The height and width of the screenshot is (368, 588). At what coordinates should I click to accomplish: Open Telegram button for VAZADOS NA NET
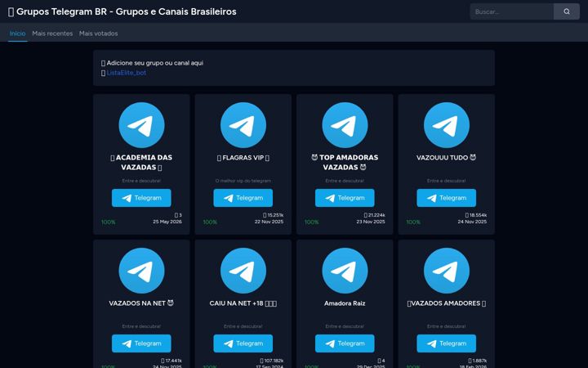(x=141, y=343)
